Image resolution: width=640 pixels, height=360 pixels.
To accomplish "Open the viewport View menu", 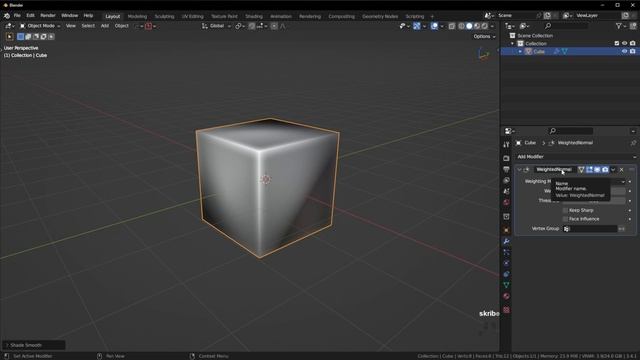I will (71, 26).
